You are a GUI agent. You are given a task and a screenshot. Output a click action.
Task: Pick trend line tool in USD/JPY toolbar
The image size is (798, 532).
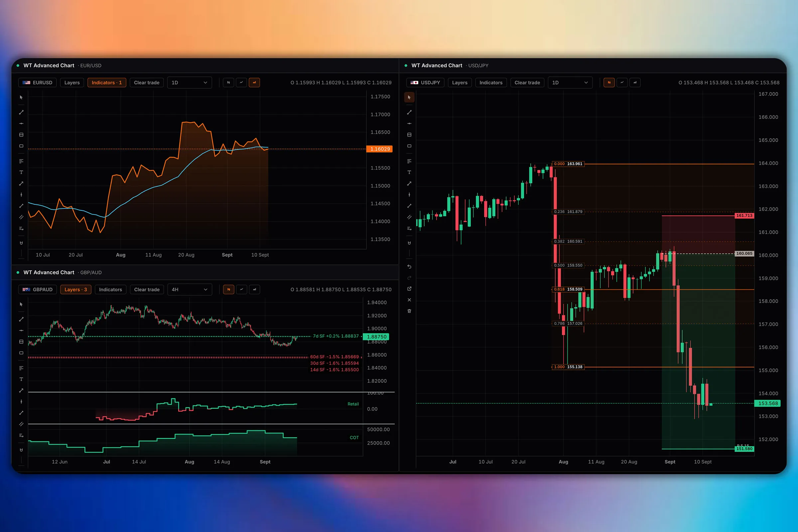409,112
